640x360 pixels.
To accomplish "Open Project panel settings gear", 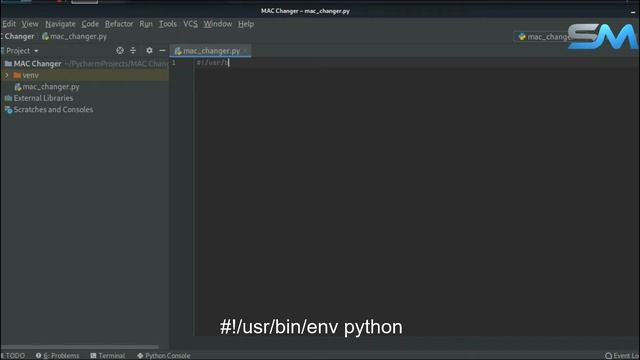I will [149, 50].
